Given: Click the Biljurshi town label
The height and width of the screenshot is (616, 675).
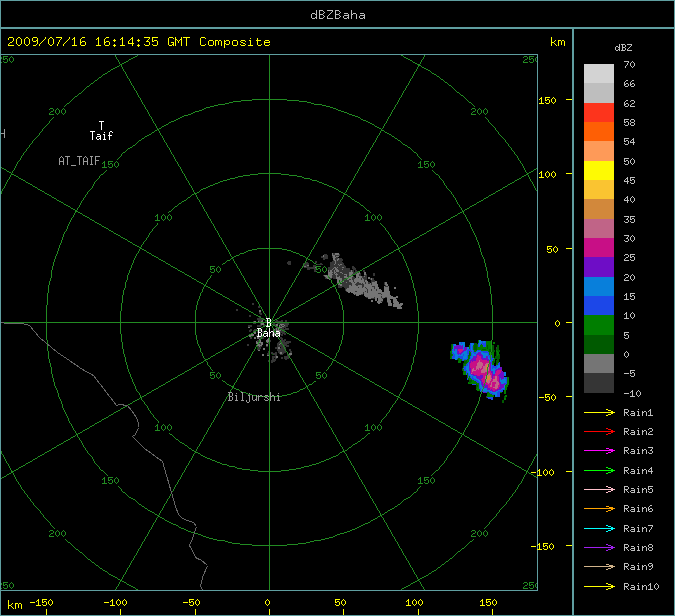Looking at the screenshot, I should click(x=254, y=396).
